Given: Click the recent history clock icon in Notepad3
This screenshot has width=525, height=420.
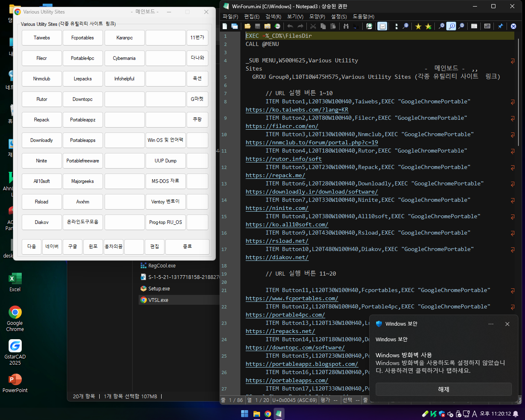Looking at the screenshot, I should [277, 26].
